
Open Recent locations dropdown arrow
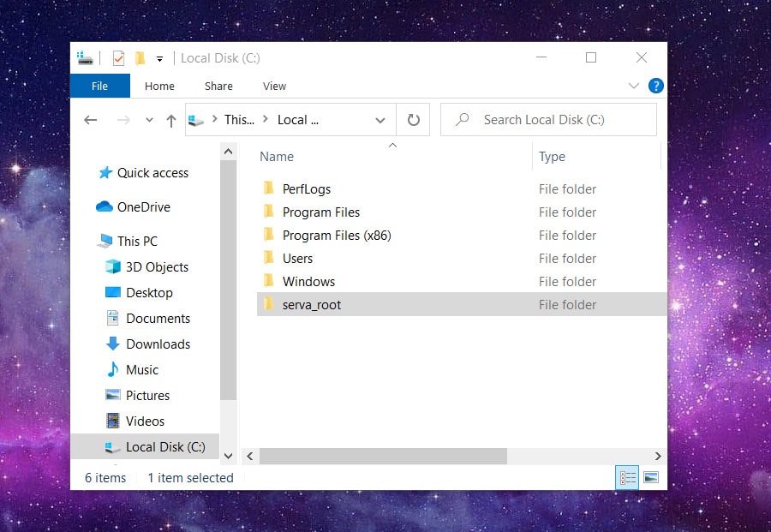[149, 120]
